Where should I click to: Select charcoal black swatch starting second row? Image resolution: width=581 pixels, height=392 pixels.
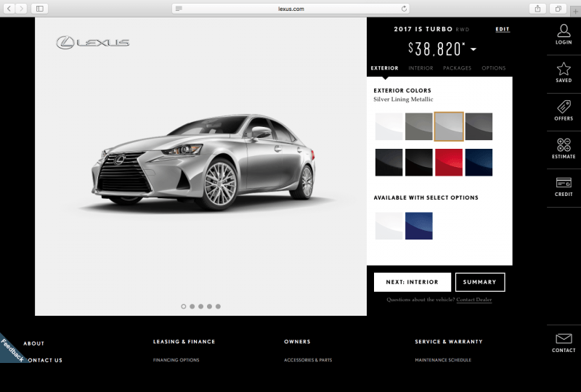389,163
